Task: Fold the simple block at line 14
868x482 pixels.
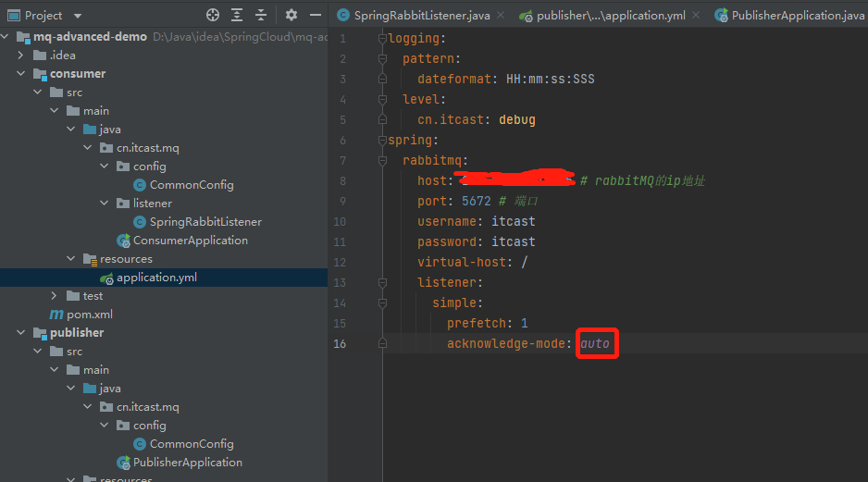Action: [382, 303]
